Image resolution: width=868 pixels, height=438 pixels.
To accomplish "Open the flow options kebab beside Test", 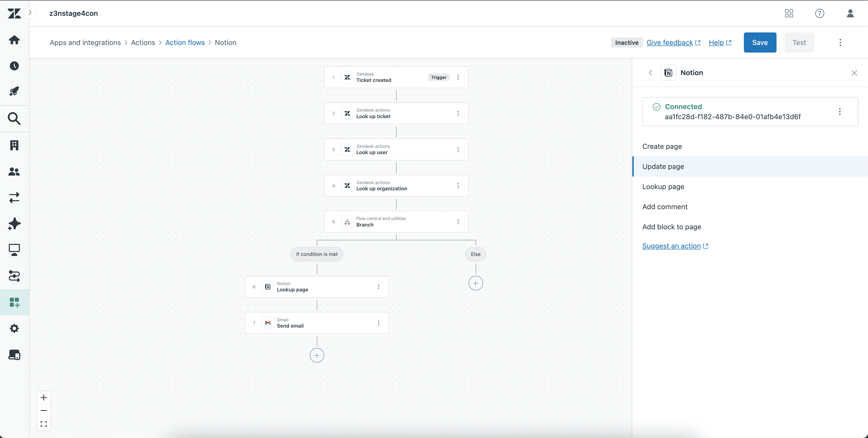I will pos(840,42).
